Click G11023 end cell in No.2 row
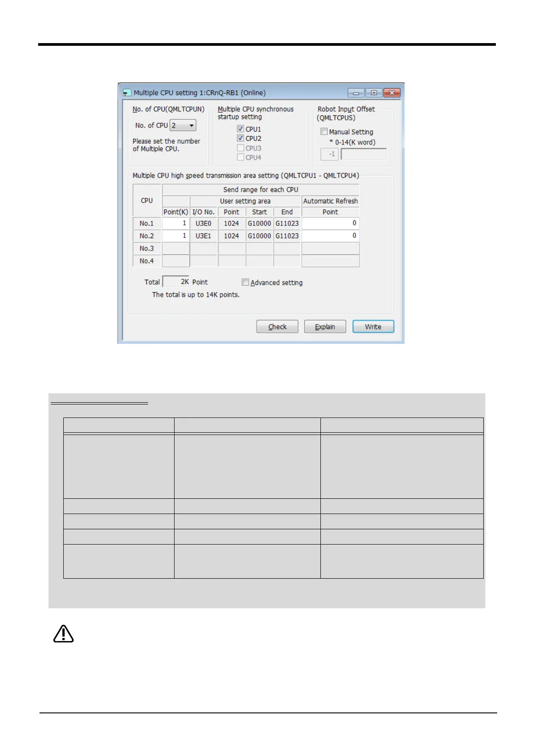534x756 pixels. point(287,236)
